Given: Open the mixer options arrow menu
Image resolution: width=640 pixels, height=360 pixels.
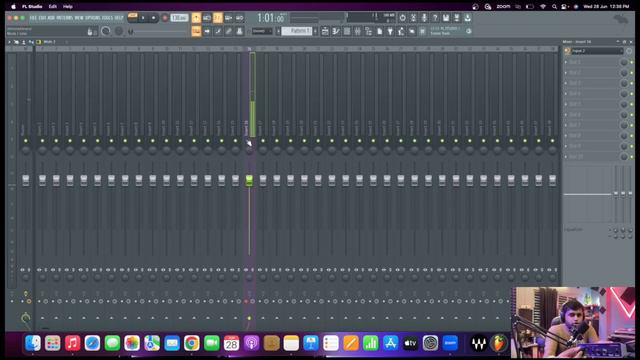Looking at the screenshot, I should point(9,42).
